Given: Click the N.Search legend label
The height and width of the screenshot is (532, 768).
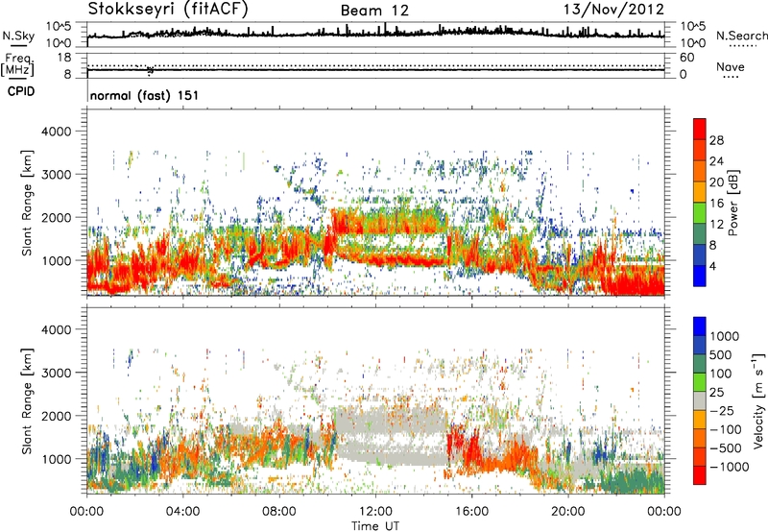Looking at the screenshot, I should (x=741, y=36).
